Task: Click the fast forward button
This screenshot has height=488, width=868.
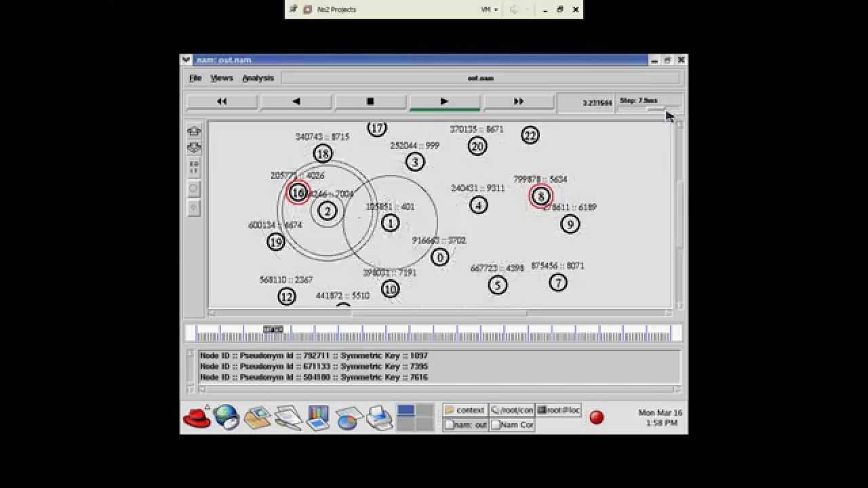Action: pos(519,102)
